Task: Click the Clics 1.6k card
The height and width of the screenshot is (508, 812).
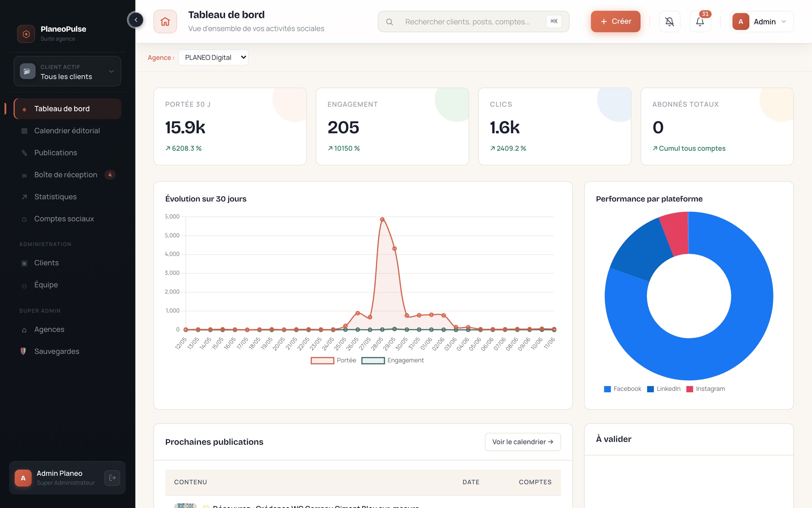Action: (555, 126)
